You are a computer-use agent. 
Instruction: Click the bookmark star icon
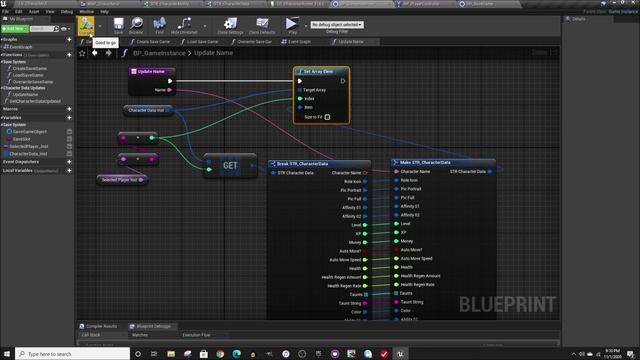tap(82, 53)
